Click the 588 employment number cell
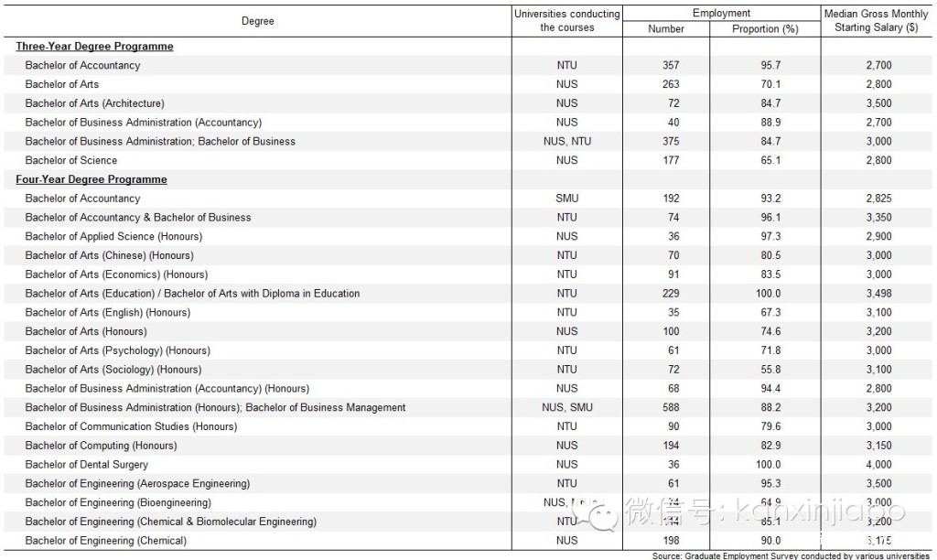This screenshot has height=560, width=937. pyautogui.click(x=671, y=407)
